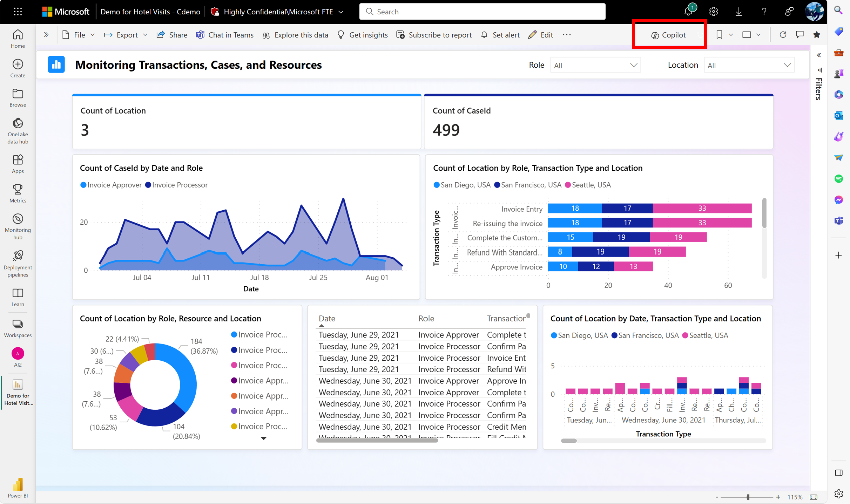This screenshot has width=850, height=504.
Task: Open the comments pane icon
Action: (x=800, y=35)
